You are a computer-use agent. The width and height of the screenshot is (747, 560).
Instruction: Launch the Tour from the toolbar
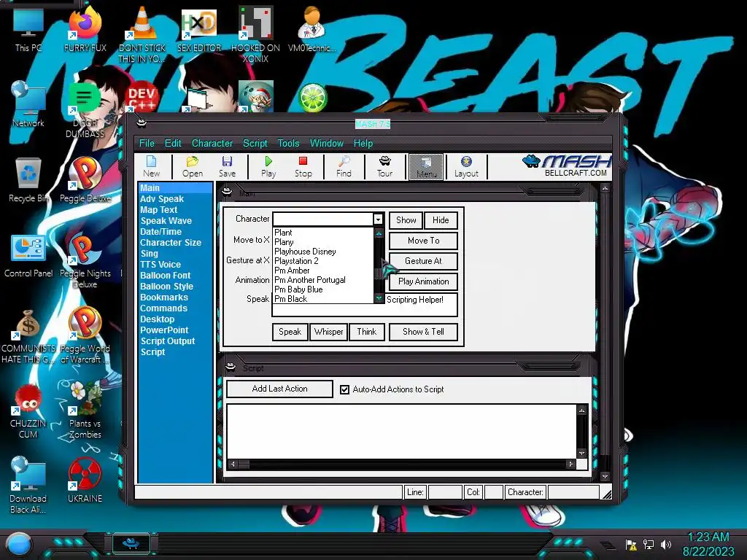click(385, 167)
